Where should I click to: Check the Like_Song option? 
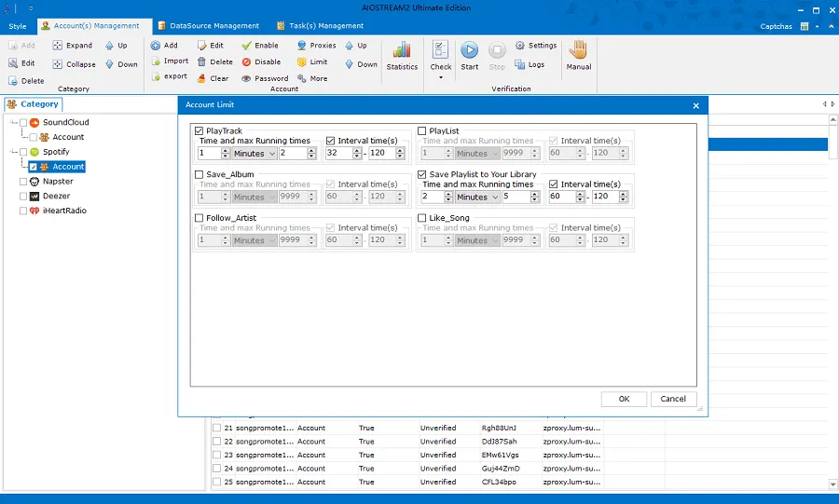pos(422,218)
